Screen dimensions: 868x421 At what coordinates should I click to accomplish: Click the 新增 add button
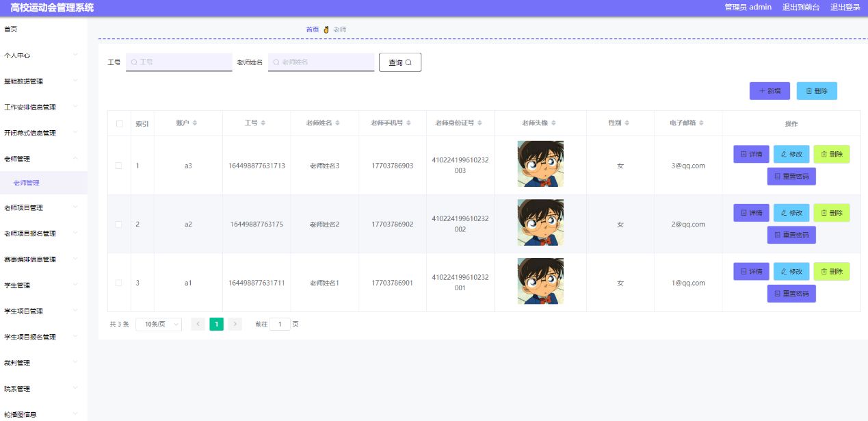[770, 91]
